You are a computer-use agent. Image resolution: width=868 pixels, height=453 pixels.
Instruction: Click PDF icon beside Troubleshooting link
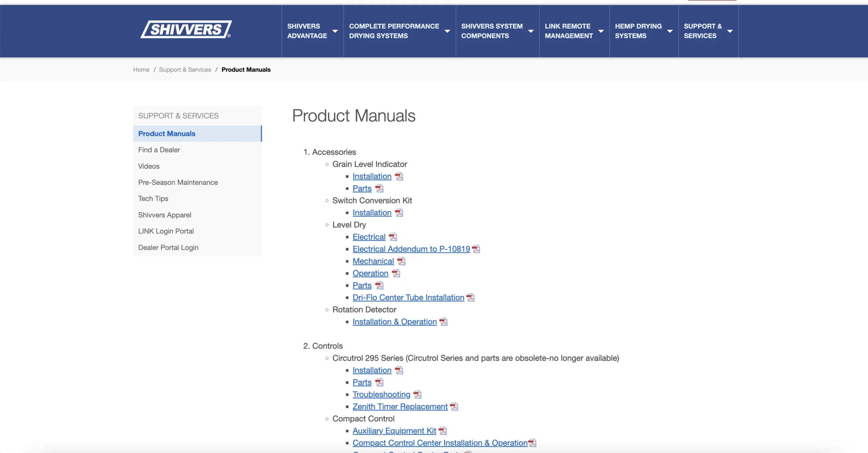pyautogui.click(x=417, y=394)
